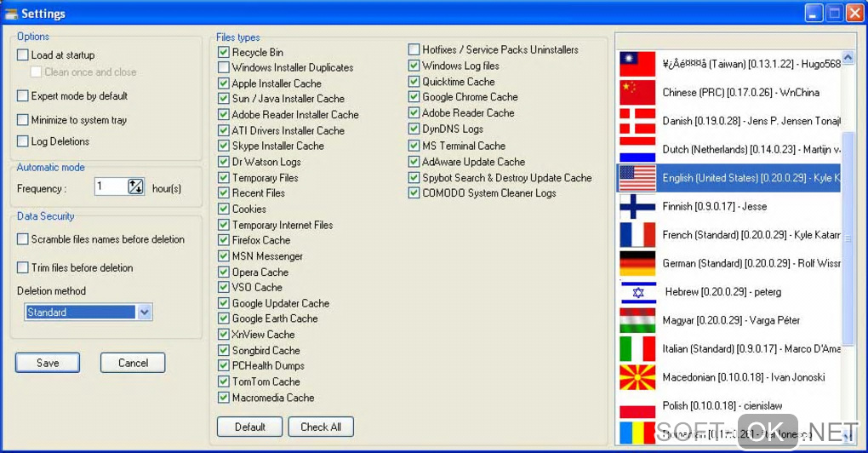868x453 pixels.
Task: Click the Cancel button
Action: [133, 363]
